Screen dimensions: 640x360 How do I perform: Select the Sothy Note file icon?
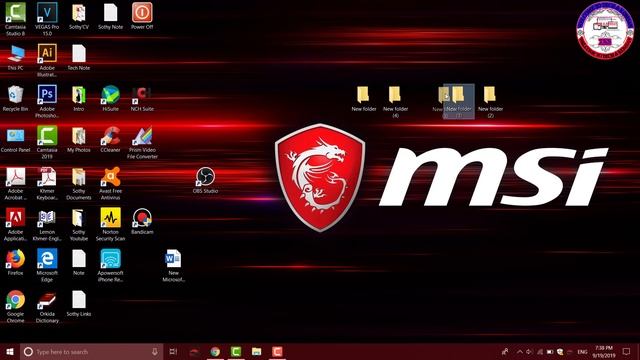point(110,13)
